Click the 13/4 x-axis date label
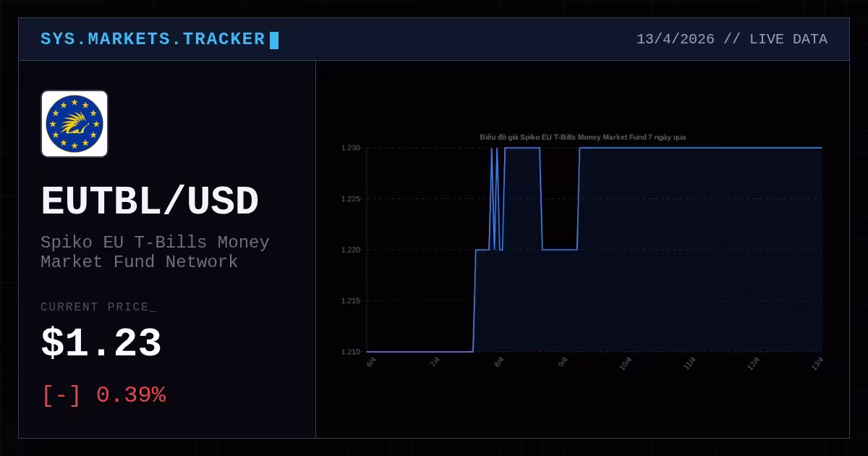 pos(817,363)
